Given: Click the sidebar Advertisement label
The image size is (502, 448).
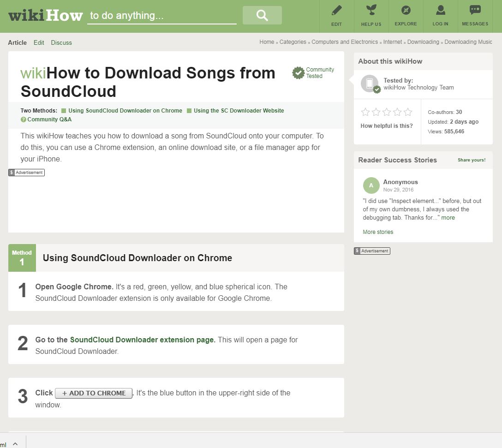Looking at the screenshot, I should (372, 251).
